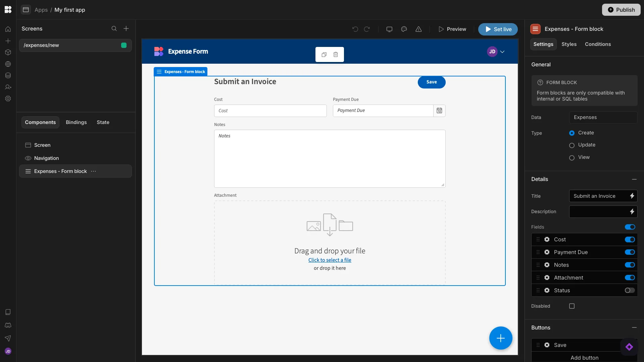Open binding lightning bolt for Title
644x362 pixels.
tap(632, 196)
